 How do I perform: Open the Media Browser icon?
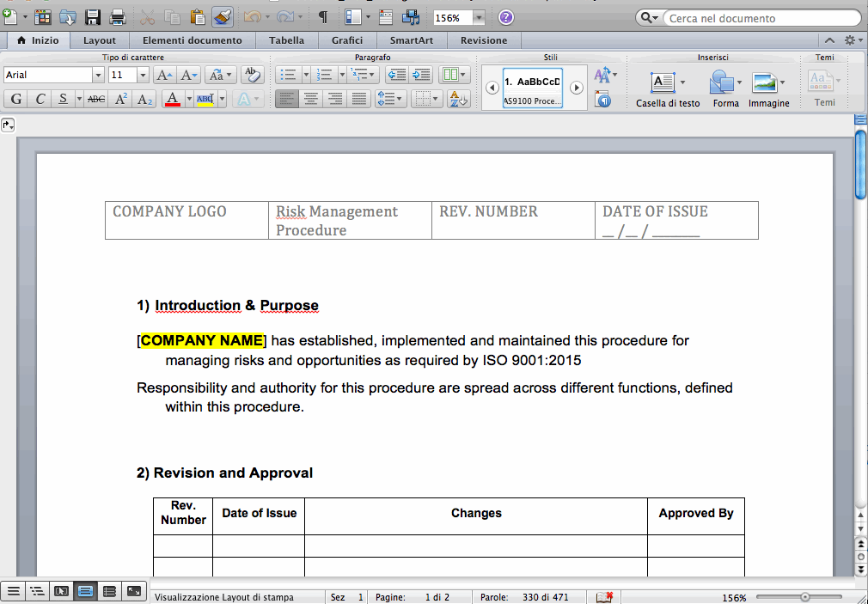point(412,17)
